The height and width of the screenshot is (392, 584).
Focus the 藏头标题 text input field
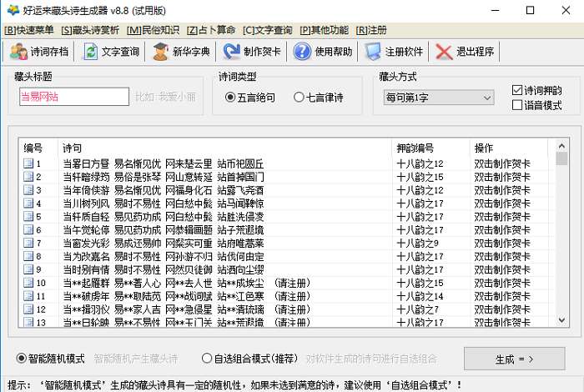(x=74, y=97)
